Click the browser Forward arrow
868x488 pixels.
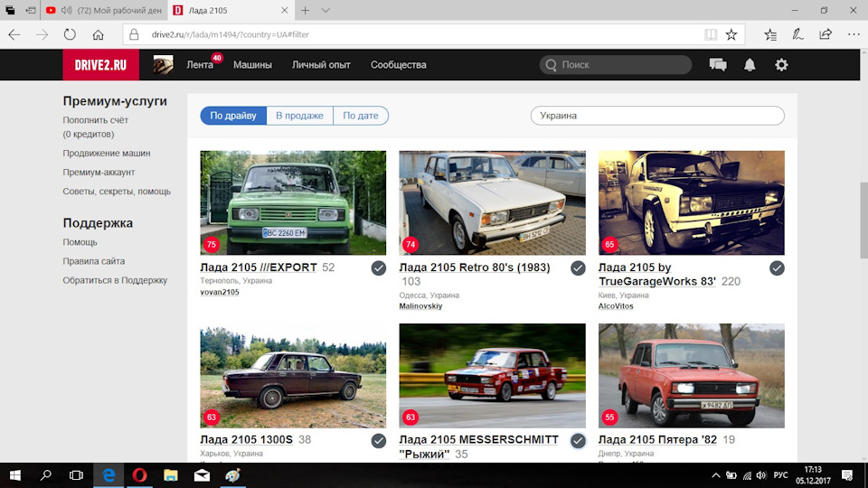(42, 34)
